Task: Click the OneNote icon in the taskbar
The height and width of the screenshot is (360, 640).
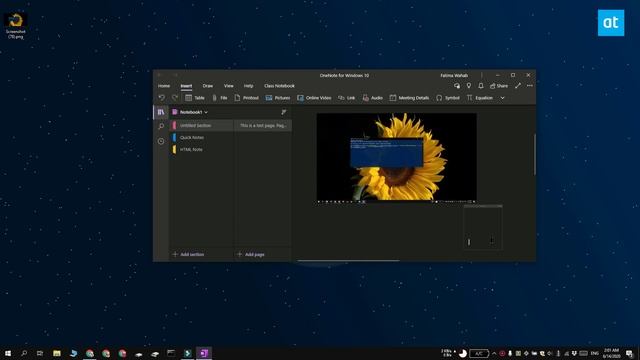Action: click(x=204, y=353)
